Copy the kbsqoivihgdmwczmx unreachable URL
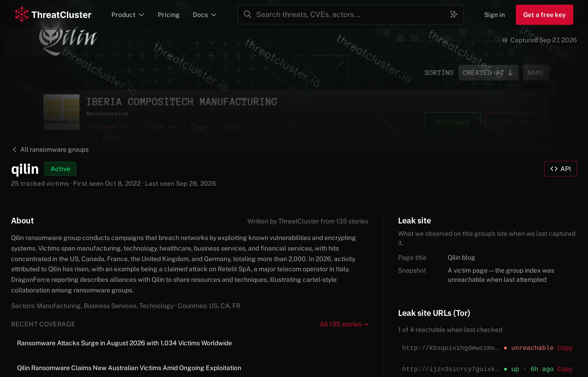Screen dimensions: 588x377 [565, 348]
